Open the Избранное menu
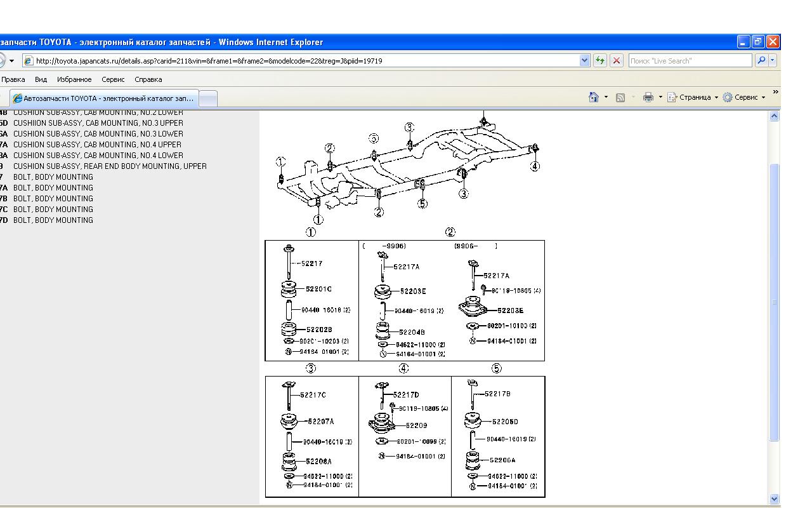The height and width of the screenshot is (508, 812). pos(74,79)
